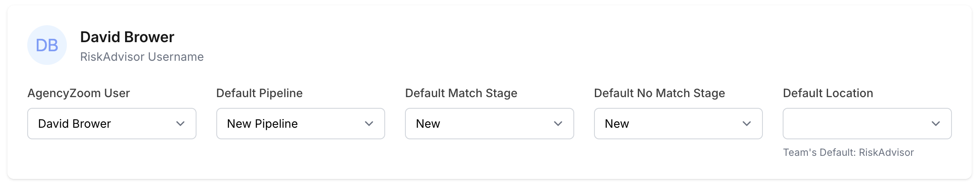This screenshot has height=186, width=980.
Task: Click the RiskAdvisor Username subtitle
Action: point(142,57)
